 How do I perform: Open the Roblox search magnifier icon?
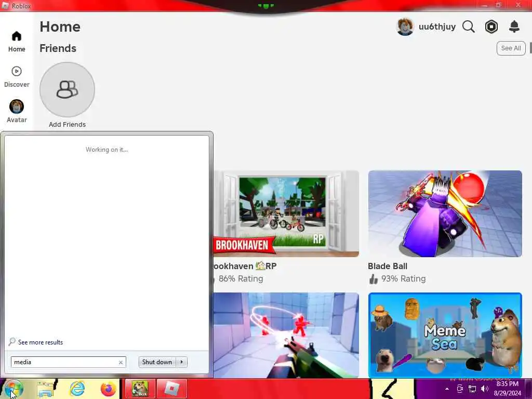[469, 26]
